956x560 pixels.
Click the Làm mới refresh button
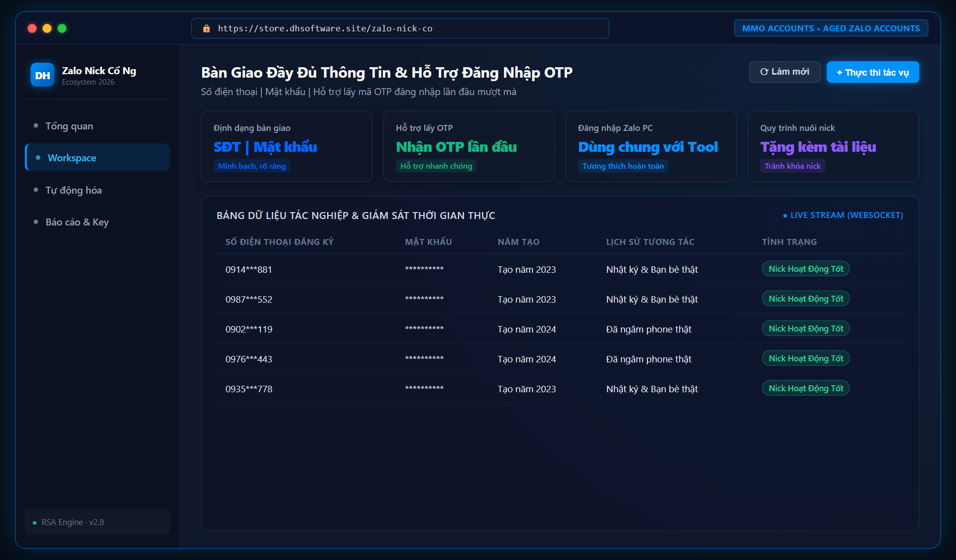784,72
